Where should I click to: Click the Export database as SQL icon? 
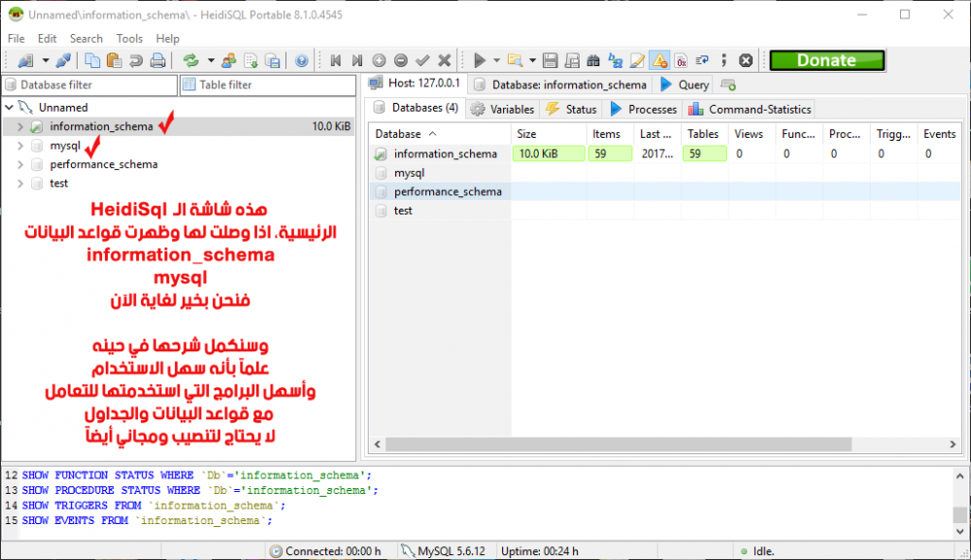(251, 60)
